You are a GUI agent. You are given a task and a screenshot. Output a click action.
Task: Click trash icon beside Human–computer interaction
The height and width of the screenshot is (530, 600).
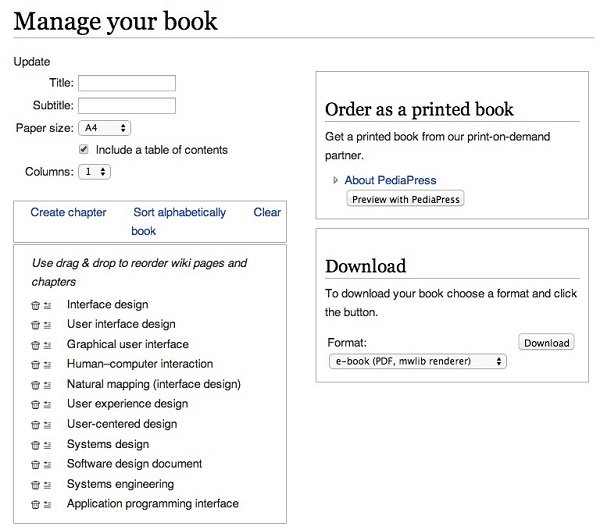coord(35,365)
